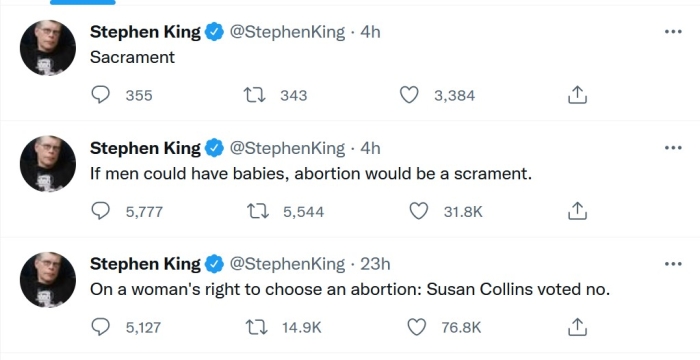The width and height of the screenshot is (700, 360).
Task: Share the Susan Collins tweet
Action: (x=577, y=327)
